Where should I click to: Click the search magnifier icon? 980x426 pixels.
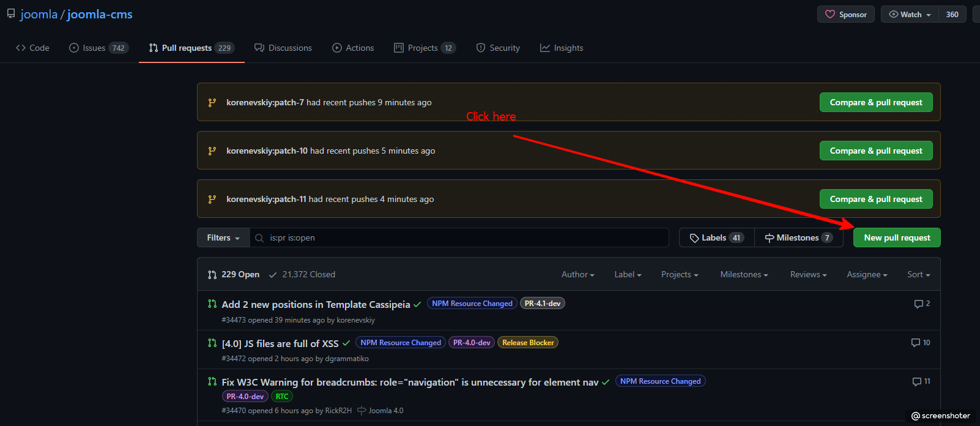(259, 238)
